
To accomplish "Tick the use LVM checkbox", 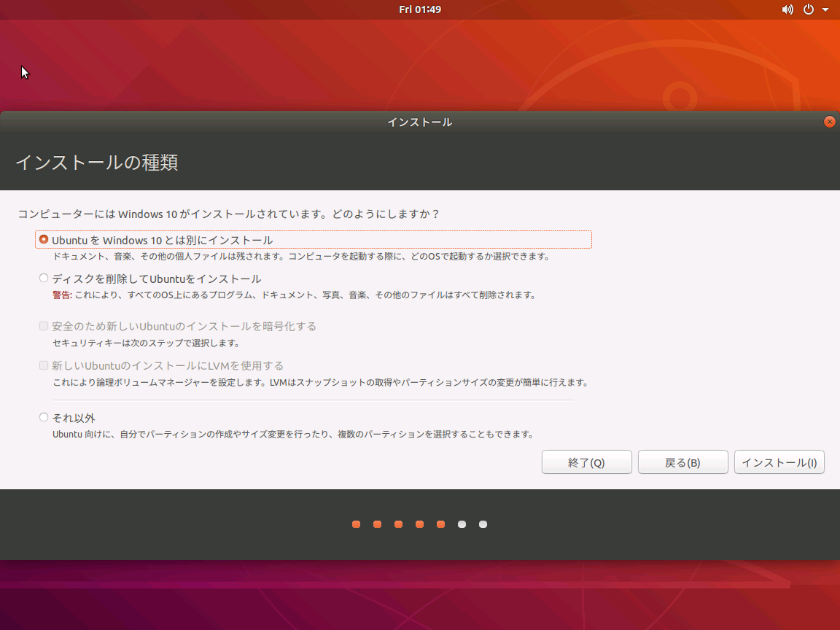I will point(44,365).
